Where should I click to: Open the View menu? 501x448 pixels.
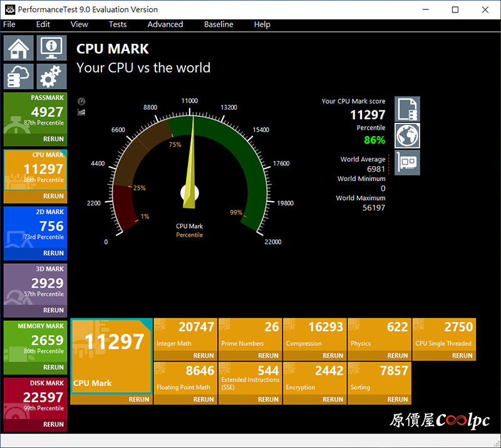tap(80, 24)
